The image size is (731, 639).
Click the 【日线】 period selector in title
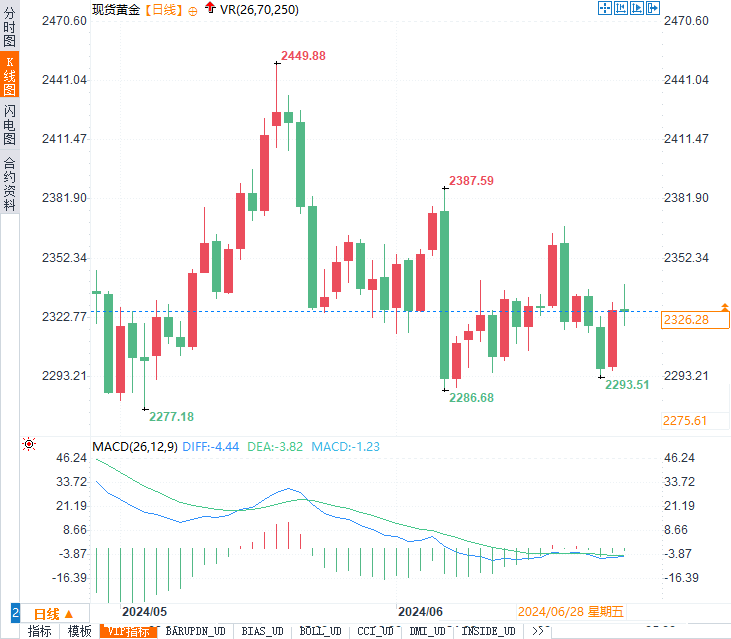(162, 9)
